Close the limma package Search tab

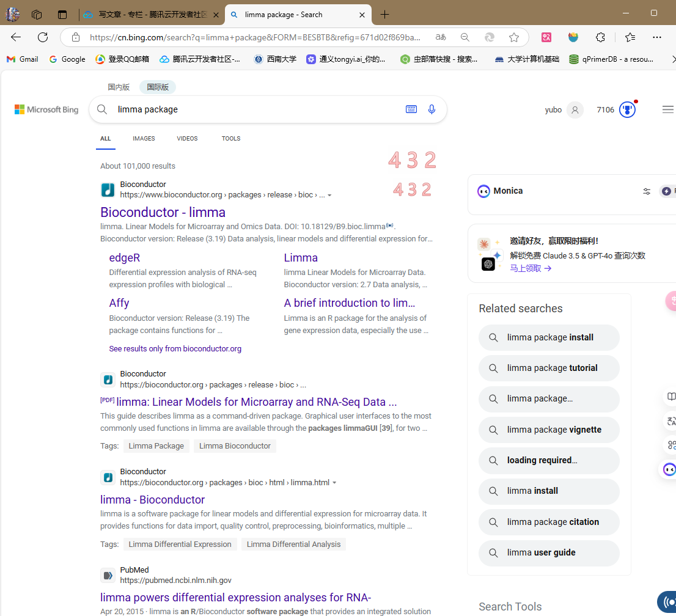click(x=362, y=15)
